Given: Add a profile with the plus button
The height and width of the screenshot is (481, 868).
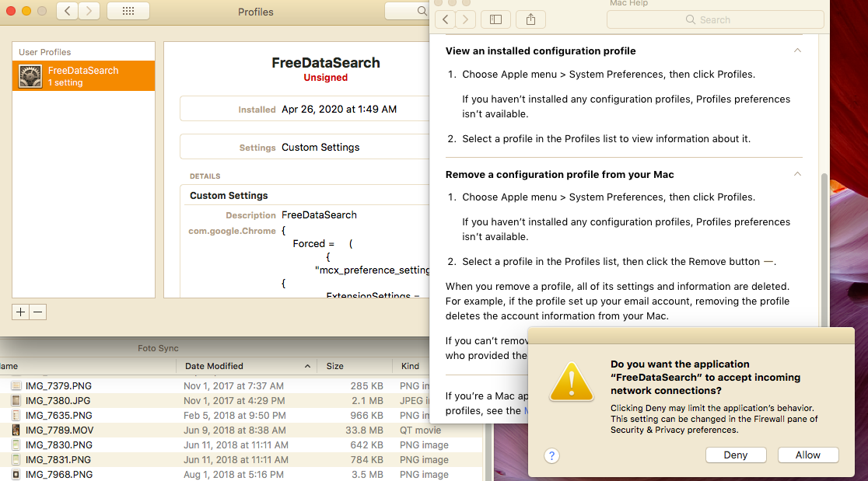Looking at the screenshot, I should pyautogui.click(x=20, y=312).
